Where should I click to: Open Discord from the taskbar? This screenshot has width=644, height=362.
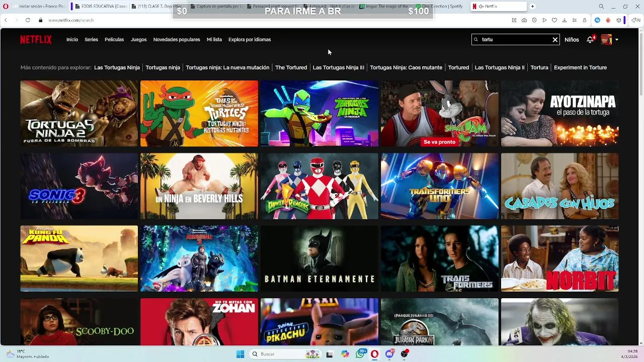coord(389,354)
